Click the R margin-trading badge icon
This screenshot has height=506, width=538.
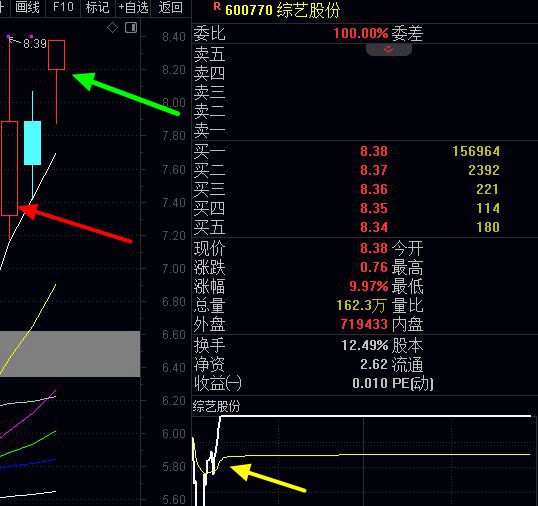pyautogui.click(x=217, y=6)
